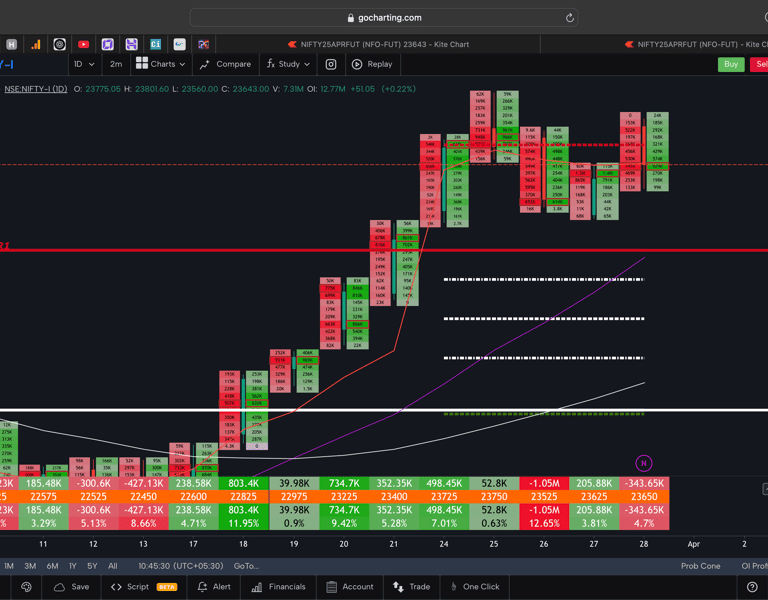This screenshot has width=768, height=600.
Task: Open Compare symbols tool
Action: pos(225,64)
